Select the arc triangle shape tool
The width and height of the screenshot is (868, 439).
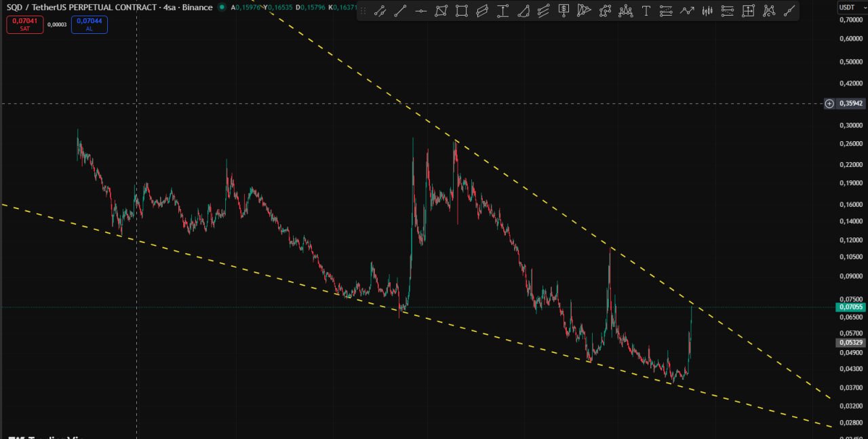pyautogui.click(x=523, y=11)
